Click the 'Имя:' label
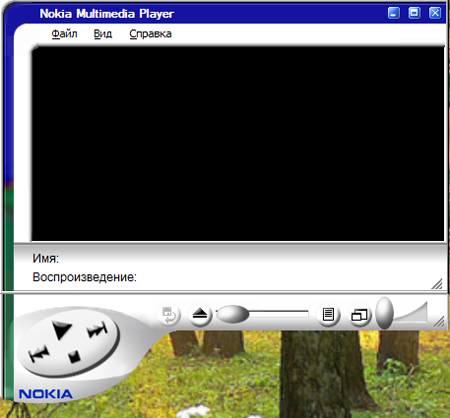 click(x=45, y=258)
